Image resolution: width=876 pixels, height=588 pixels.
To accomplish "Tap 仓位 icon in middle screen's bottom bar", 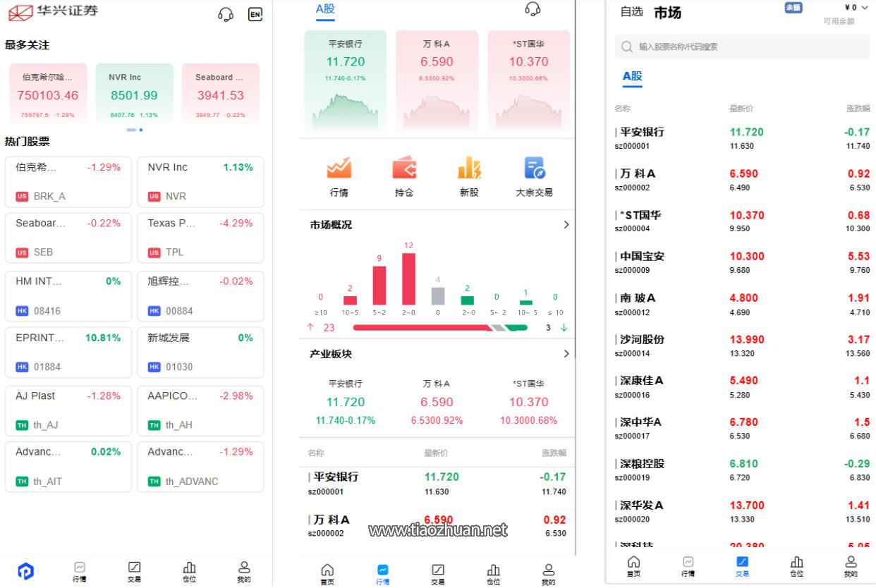I will (x=493, y=574).
